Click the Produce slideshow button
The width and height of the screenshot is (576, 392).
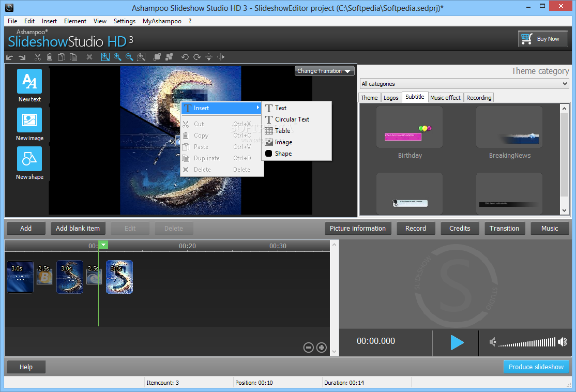(x=536, y=367)
